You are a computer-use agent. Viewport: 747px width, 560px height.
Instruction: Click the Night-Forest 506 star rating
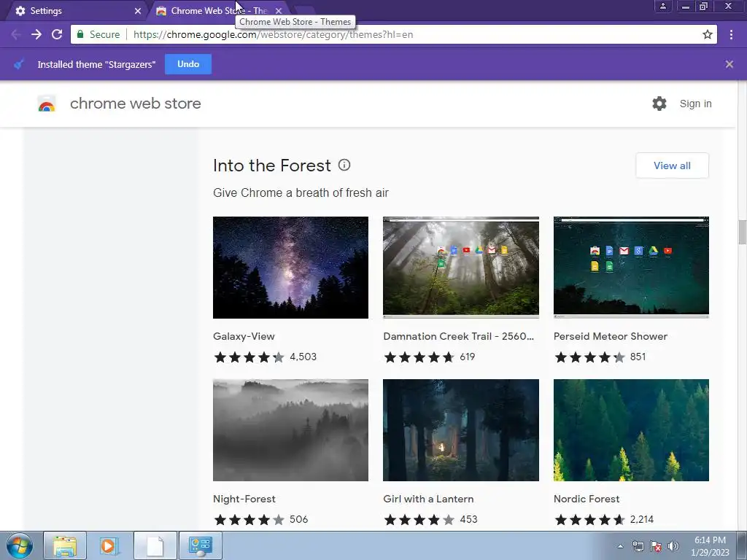(260, 519)
